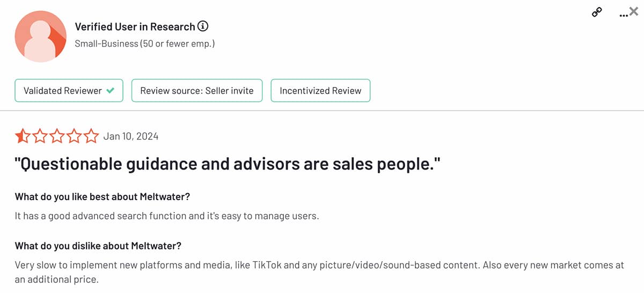
Task: Click "What do you dislike" heading
Action: (98, 246)
